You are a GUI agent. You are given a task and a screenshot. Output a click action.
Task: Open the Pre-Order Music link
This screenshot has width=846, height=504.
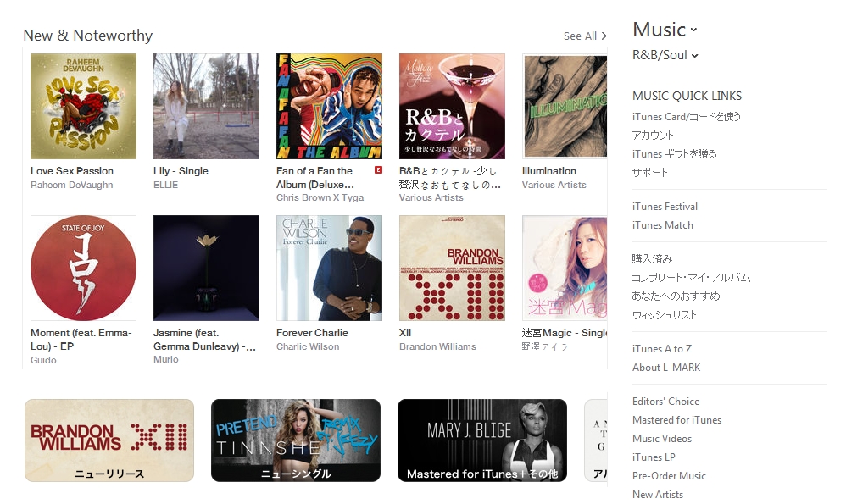pyautogui.click(x=669, y=476)
